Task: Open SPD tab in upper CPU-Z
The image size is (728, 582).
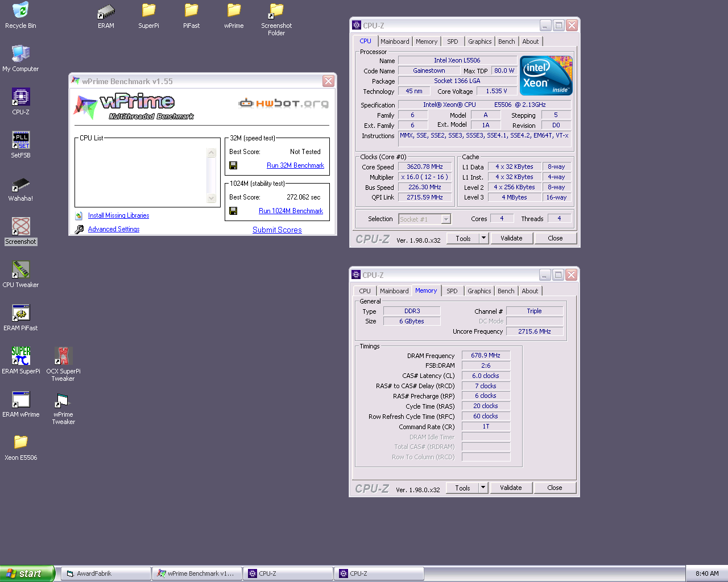Action: point(453,41)
